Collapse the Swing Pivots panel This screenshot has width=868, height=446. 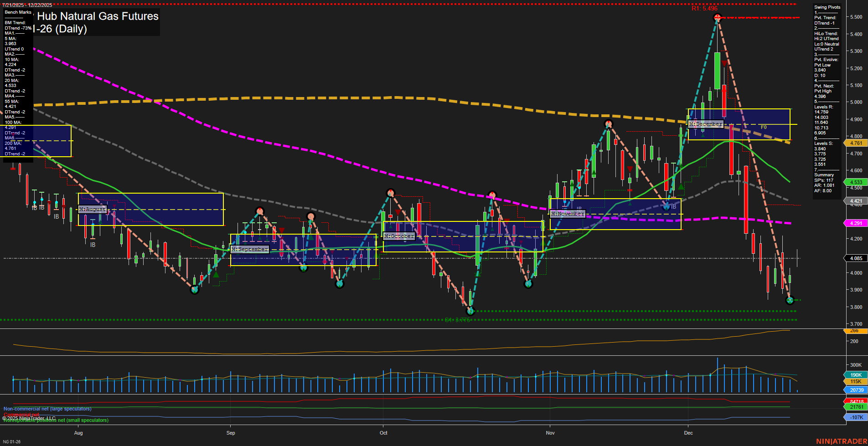[826, 7]
